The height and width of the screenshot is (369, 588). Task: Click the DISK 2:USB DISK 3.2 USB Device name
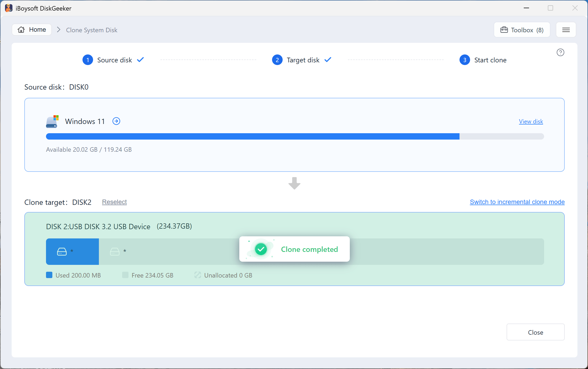[x=98, y=227]
